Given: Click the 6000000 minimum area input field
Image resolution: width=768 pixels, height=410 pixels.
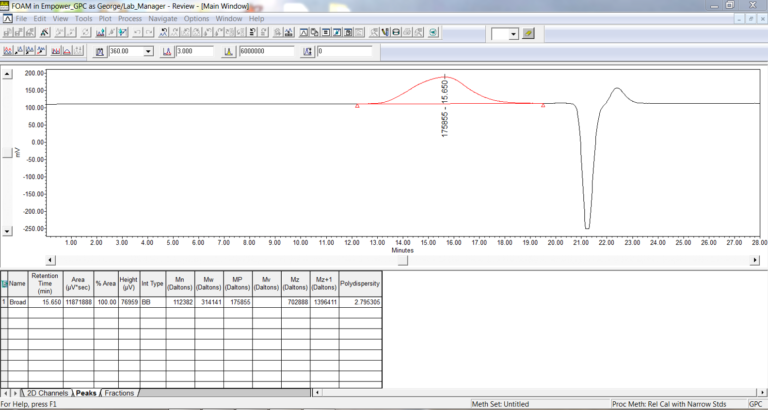Looking at the screenshot, I should point(266,51).
